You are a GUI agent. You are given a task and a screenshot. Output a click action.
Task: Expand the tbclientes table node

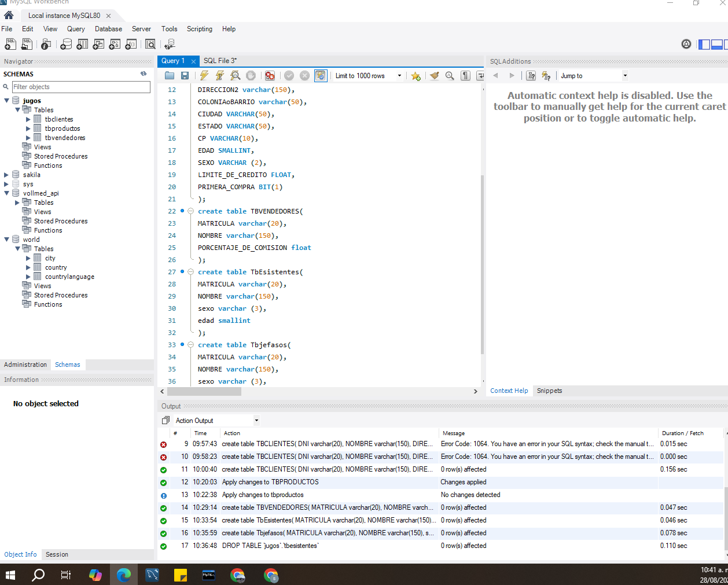coord(28,119)
